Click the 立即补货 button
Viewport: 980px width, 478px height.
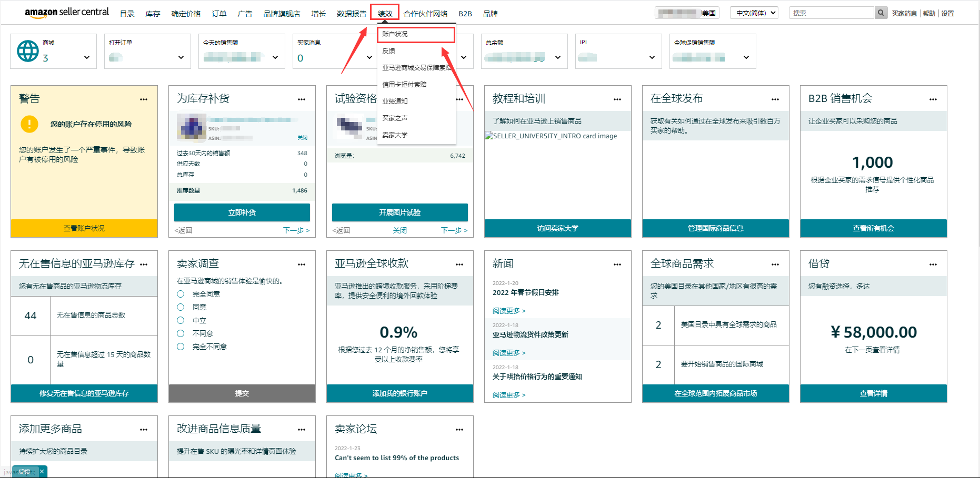click(242, 212)
